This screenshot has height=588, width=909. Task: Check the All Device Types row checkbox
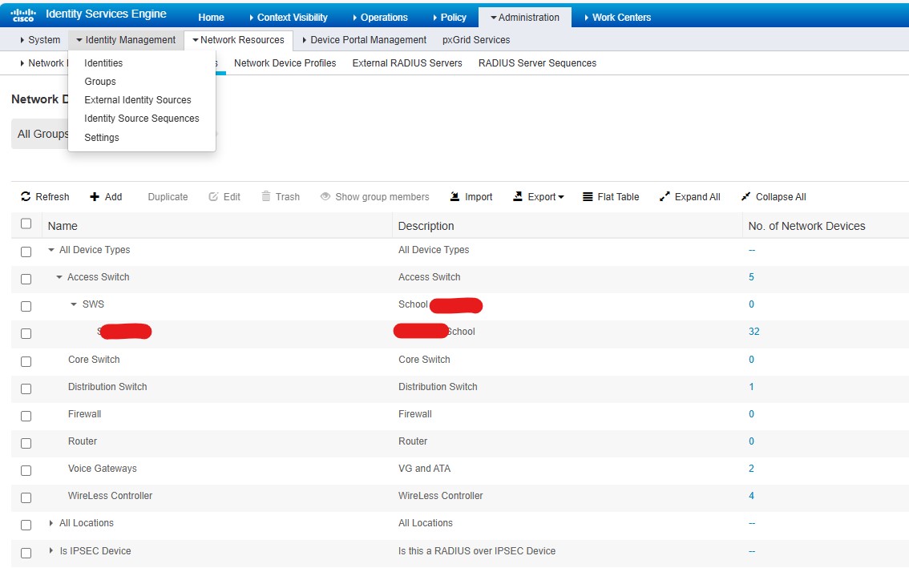coord(26,252)
